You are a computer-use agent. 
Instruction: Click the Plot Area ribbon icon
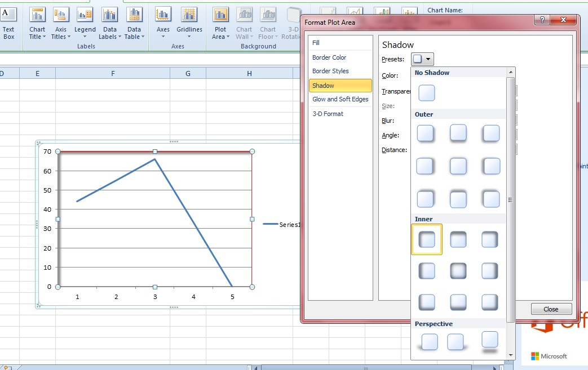220,24
